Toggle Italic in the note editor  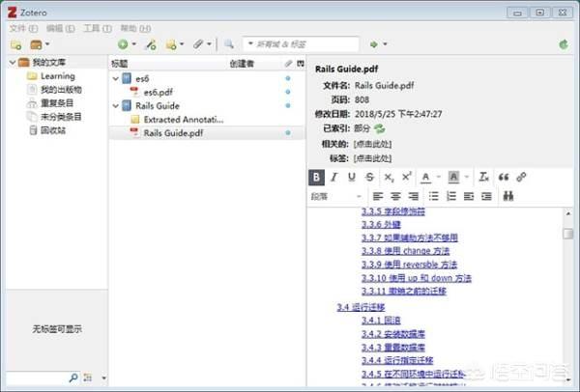tap(334, 178)
